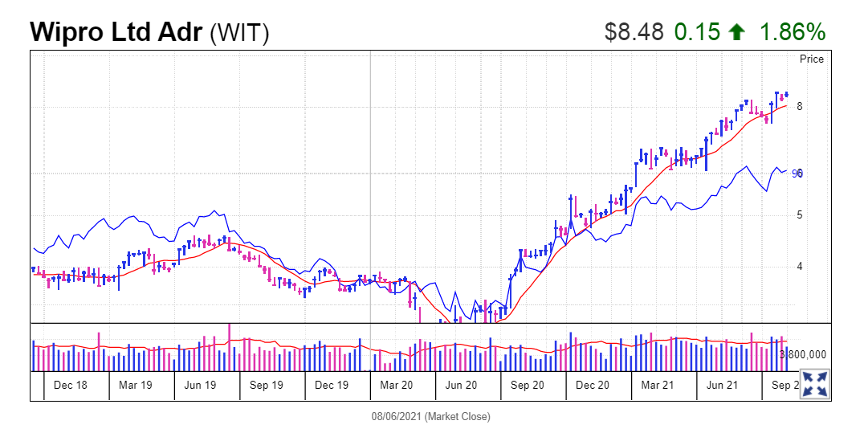This screenshot has width=868, height=437.
Task: Click the Dec 19 date label
Action: coord(332,385)
